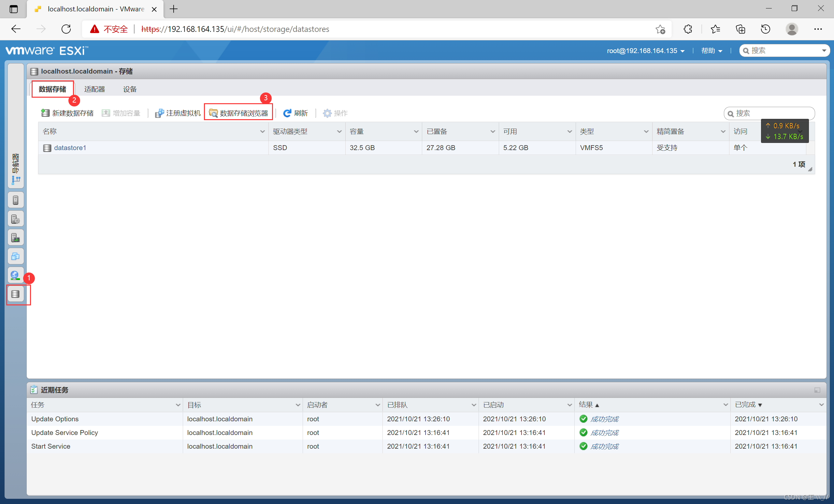Image resolution: width=834 pixels, height=504 pixels.
Task: Open the Actions (操作) gear menu
Action: [335, 113]
